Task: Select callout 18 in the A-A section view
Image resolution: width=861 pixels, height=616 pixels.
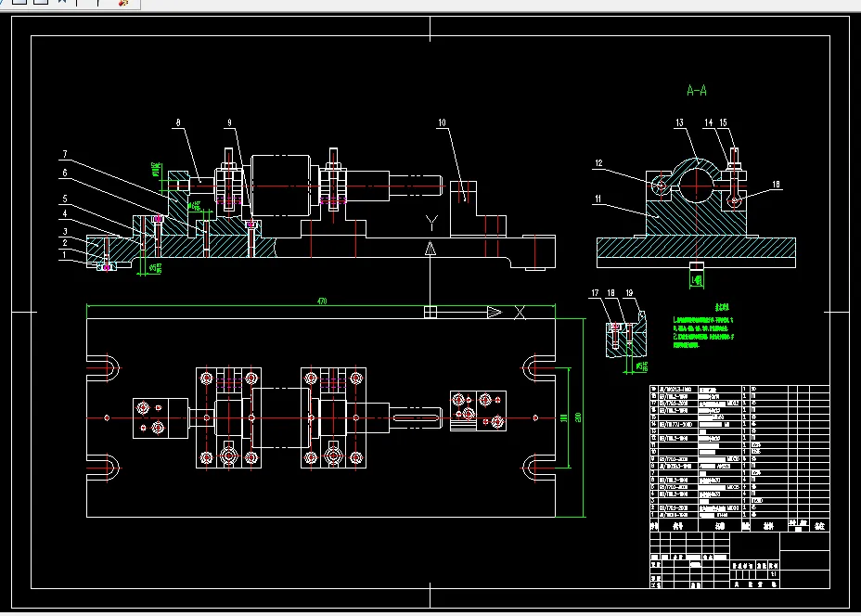Action: (776, 185)
